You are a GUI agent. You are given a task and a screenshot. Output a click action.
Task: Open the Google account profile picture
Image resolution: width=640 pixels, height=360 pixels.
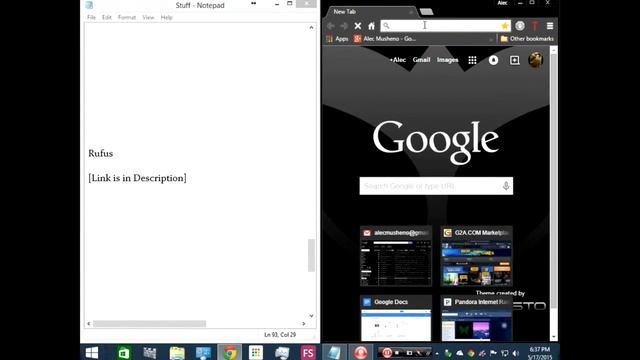[536, 60]
